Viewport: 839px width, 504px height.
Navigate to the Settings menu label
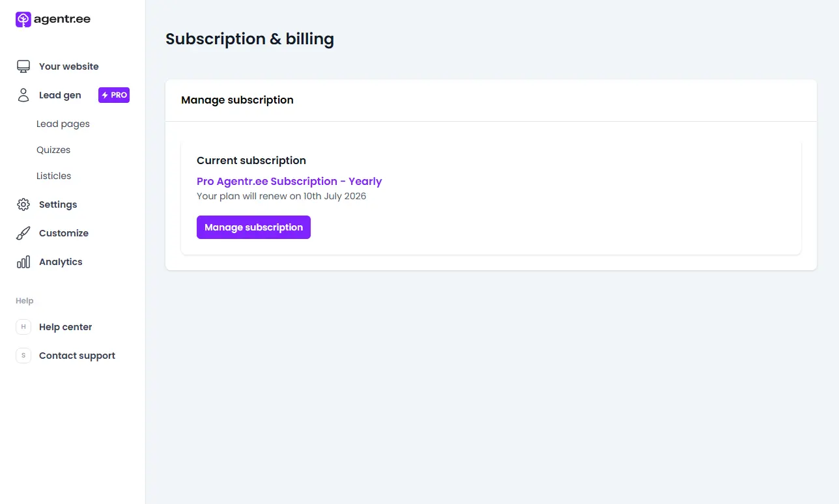coord(58,204)
